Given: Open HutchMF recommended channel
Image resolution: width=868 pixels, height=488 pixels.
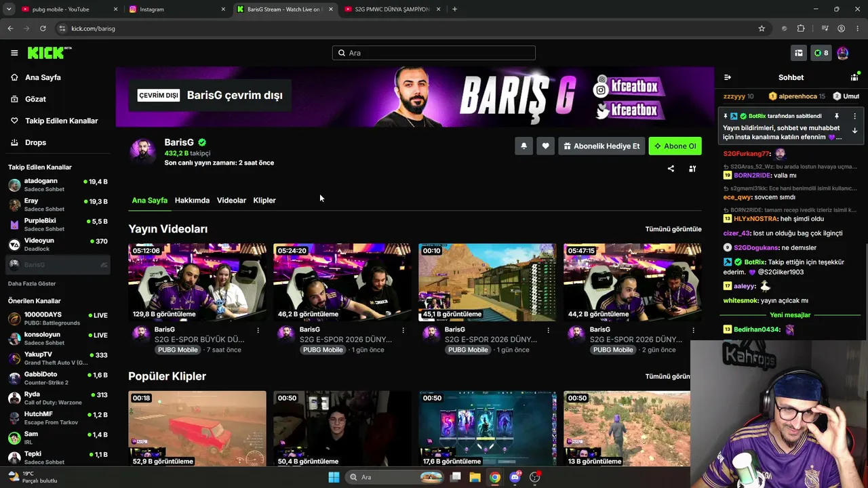Looking at the screenshot, I should 58,418.
